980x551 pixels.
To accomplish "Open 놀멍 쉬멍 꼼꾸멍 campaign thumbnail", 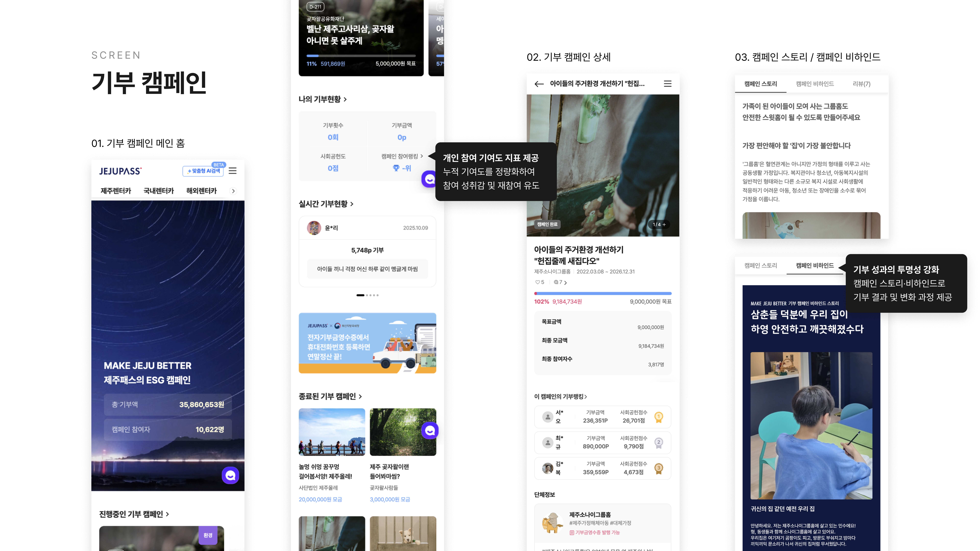I will click(332, 432).
